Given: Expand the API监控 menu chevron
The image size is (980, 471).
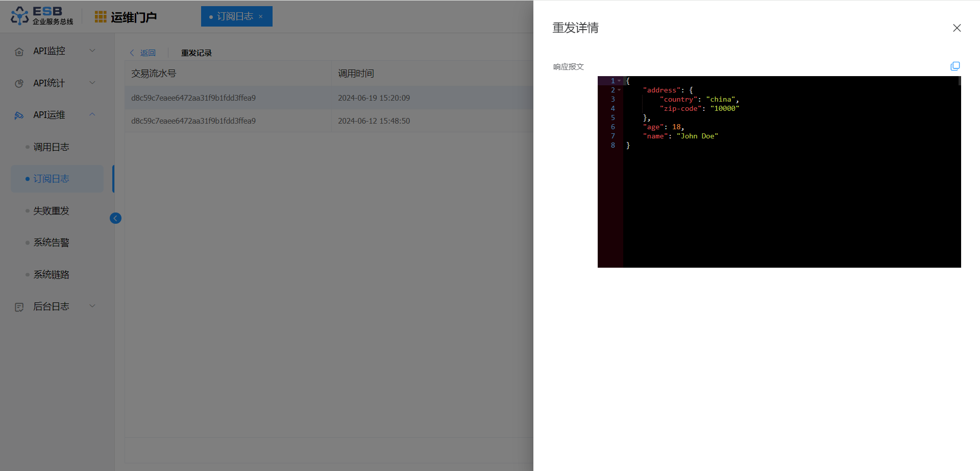Looking at the screenshot, I should click(92, 51).
